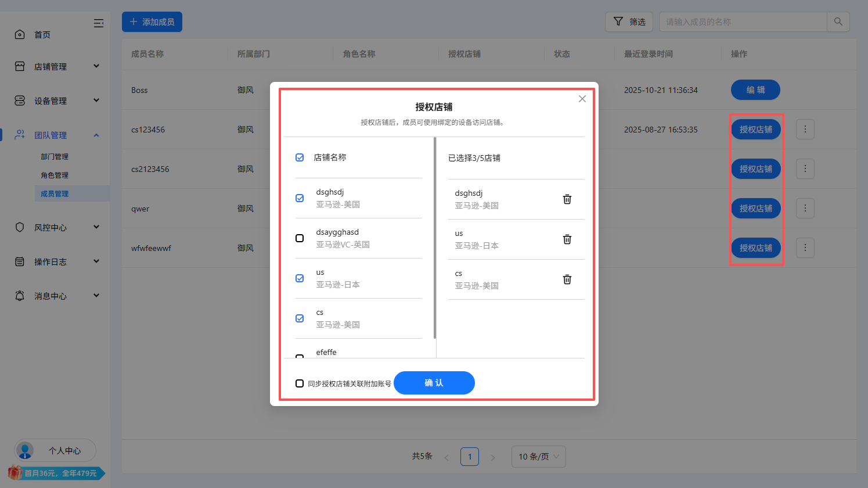Click the sidebar collapse hamburger icon
This screenshot has width=868, height=488.
pyautogui.click(x=99, y=23)
